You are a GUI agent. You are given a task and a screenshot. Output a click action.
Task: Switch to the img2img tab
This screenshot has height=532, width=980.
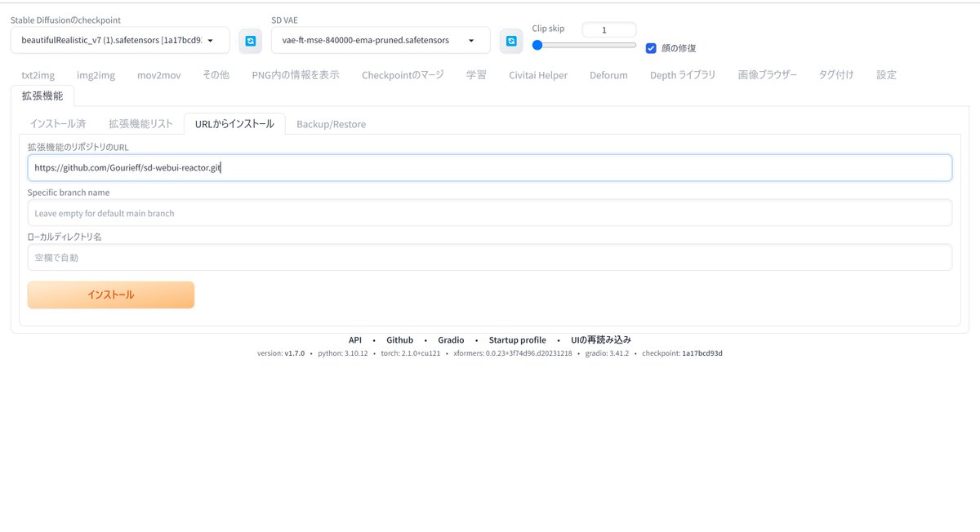pos(96,75)
